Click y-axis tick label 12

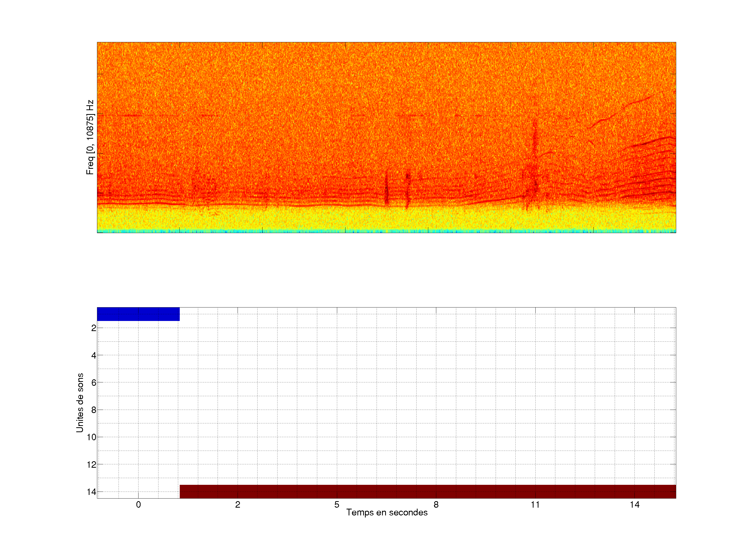(92, 465)
